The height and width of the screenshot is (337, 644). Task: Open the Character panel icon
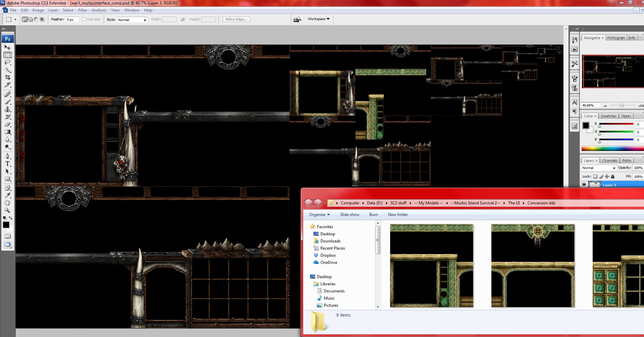574,102
